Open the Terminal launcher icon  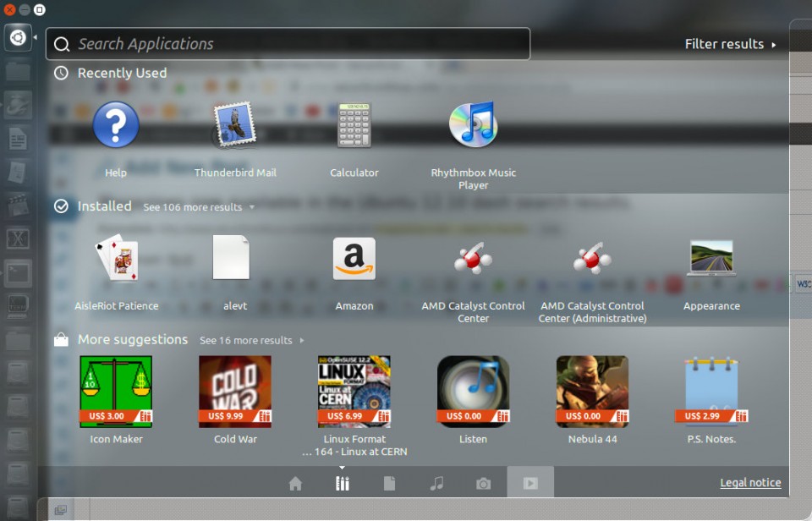18,273
